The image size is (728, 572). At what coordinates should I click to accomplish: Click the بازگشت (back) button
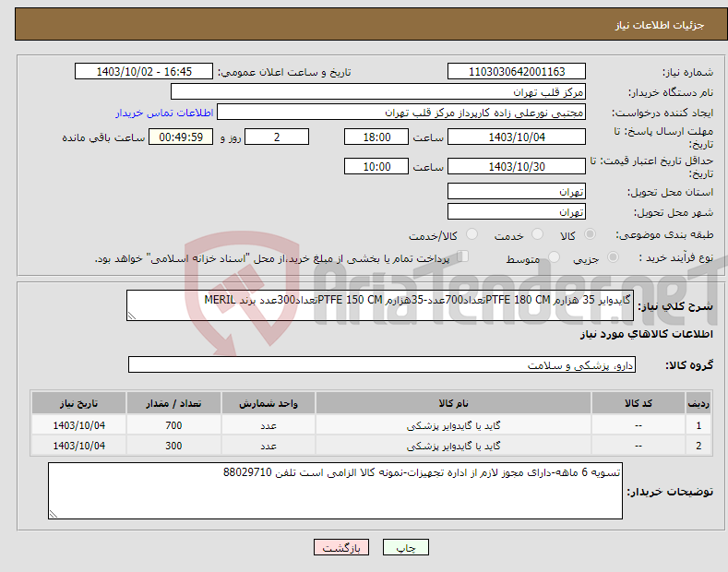(341, 548)
